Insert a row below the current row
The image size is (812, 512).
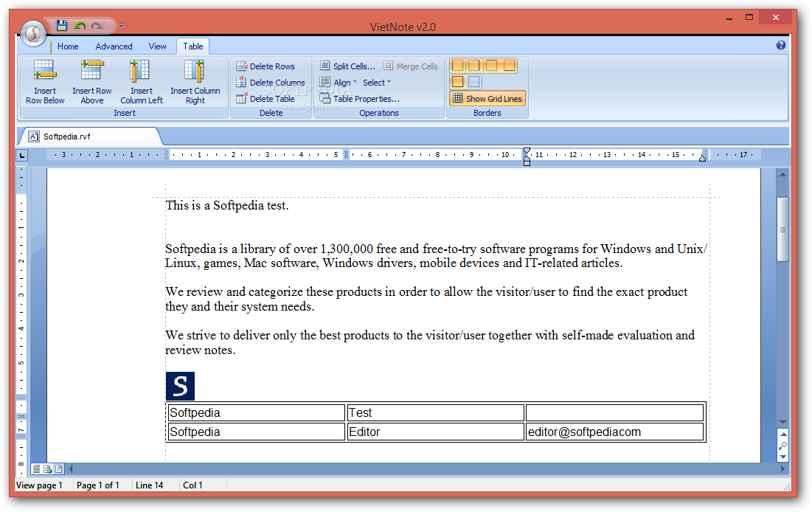pos(45,82)
